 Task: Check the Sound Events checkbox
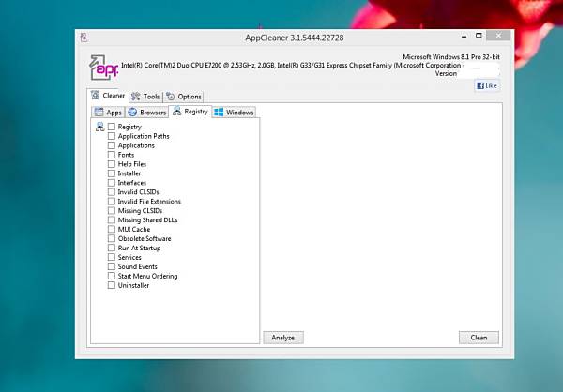(x=112, y=266)
